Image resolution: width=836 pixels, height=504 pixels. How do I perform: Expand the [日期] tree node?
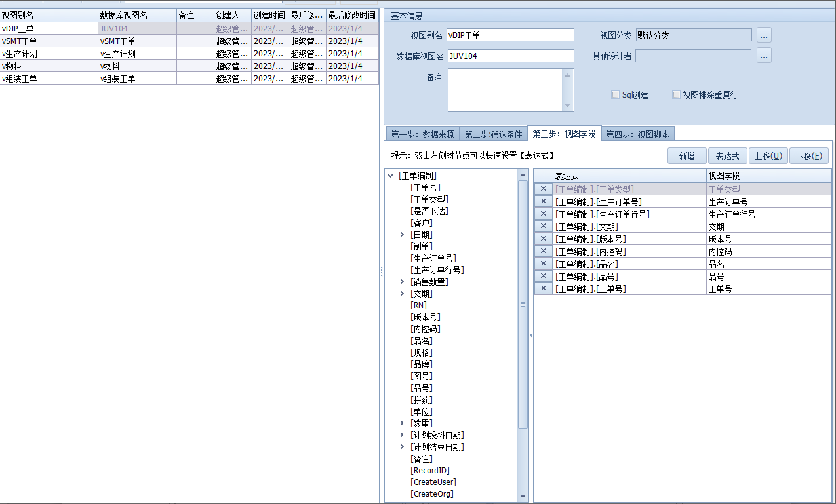point(402,235)
